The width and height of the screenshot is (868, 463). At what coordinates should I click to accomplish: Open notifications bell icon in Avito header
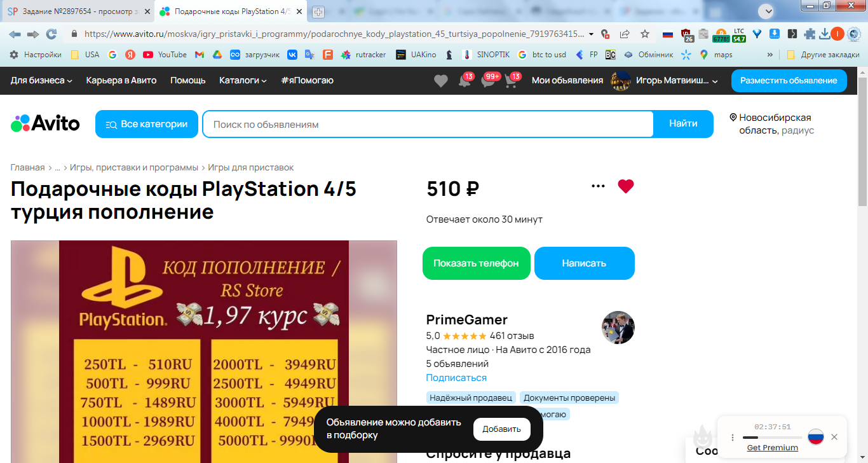465,81
